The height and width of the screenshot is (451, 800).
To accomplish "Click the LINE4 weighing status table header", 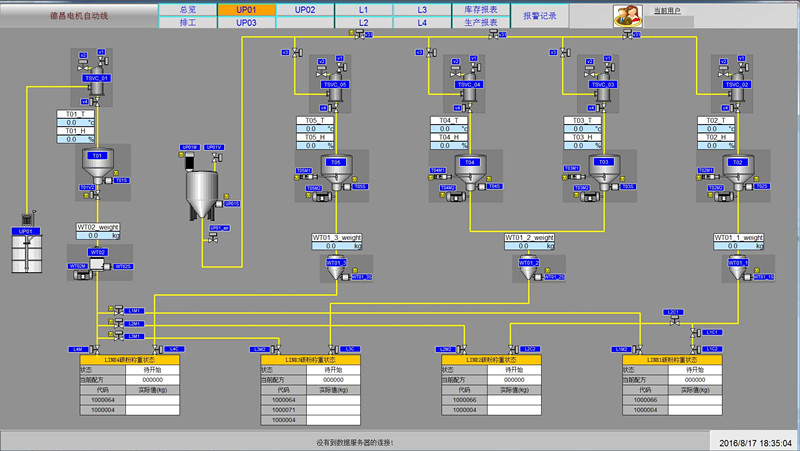I will pos(128,359).
